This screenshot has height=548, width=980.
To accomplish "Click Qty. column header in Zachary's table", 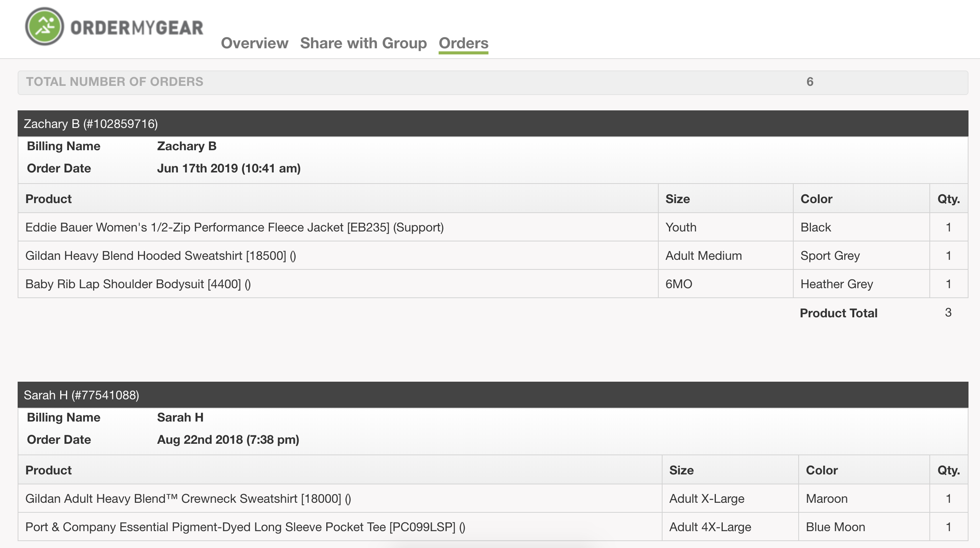I will 949,199.
